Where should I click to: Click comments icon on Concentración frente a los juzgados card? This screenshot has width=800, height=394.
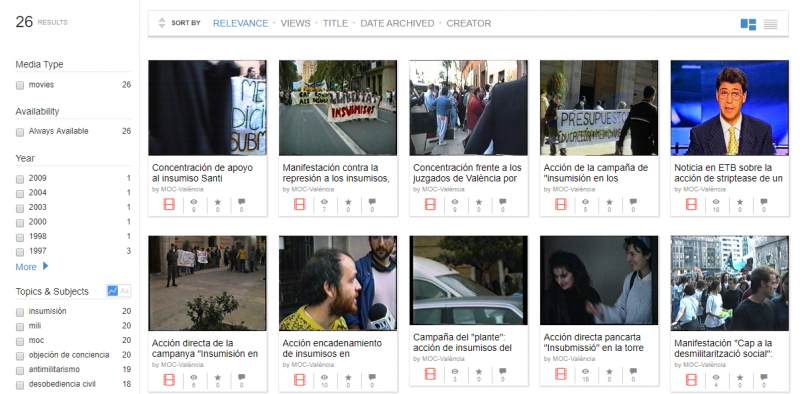pyautogui.click(x=503, y=202)
